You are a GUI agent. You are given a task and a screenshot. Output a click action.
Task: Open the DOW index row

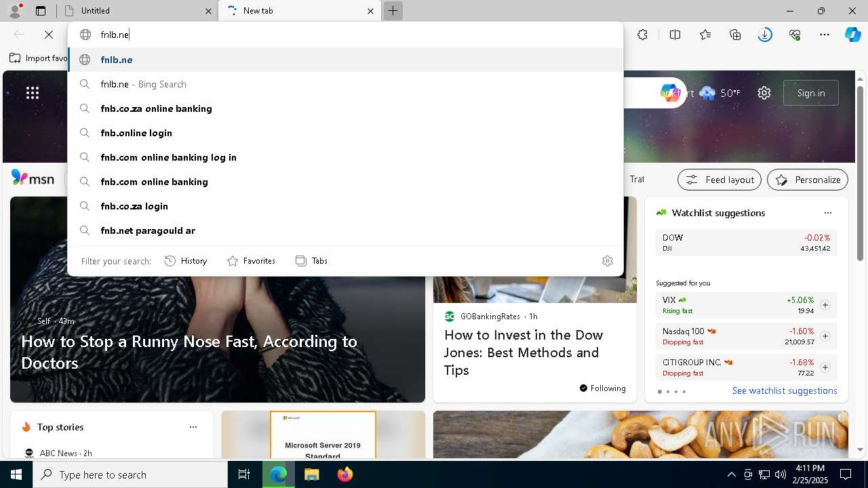click(746, 243)
